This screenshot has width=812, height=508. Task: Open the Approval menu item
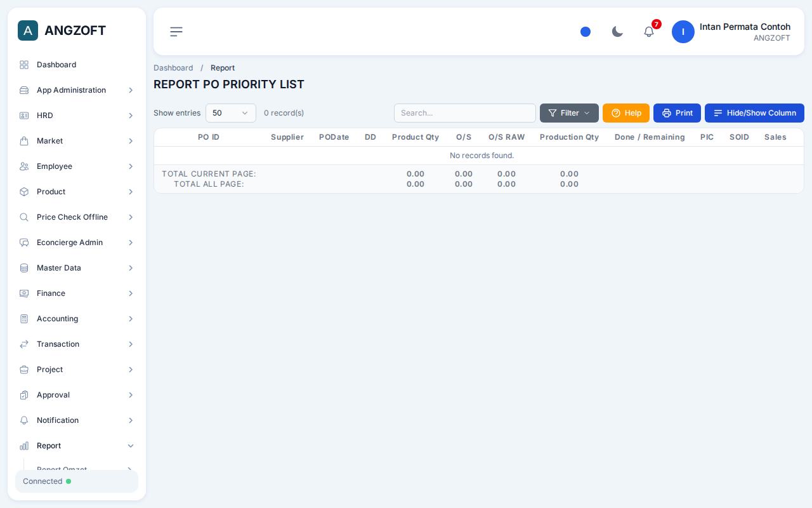click(77, 395)
